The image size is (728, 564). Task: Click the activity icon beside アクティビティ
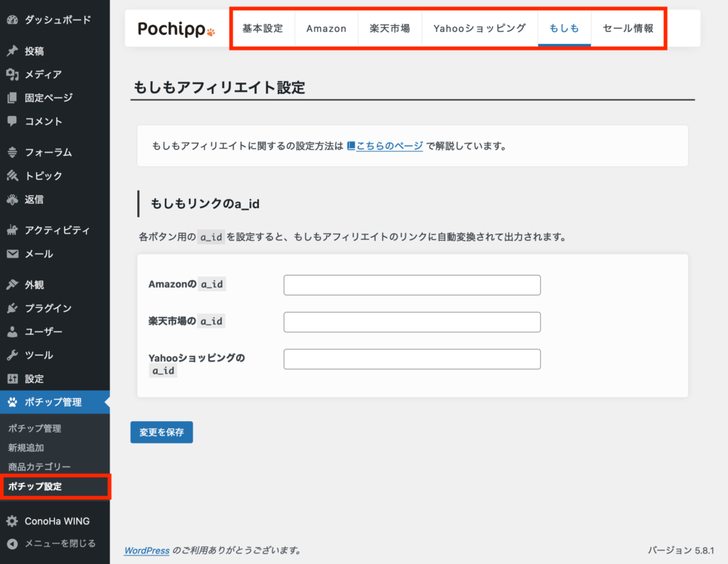(13, 230)
